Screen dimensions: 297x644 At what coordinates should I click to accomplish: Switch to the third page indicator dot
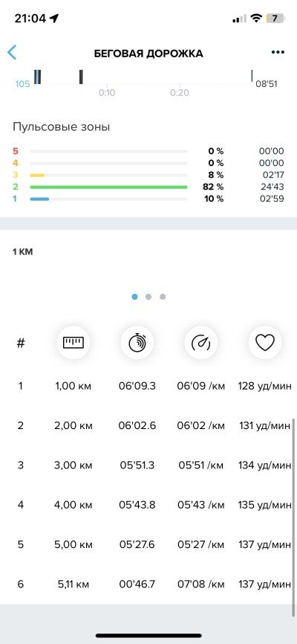[x=163, y=297]
